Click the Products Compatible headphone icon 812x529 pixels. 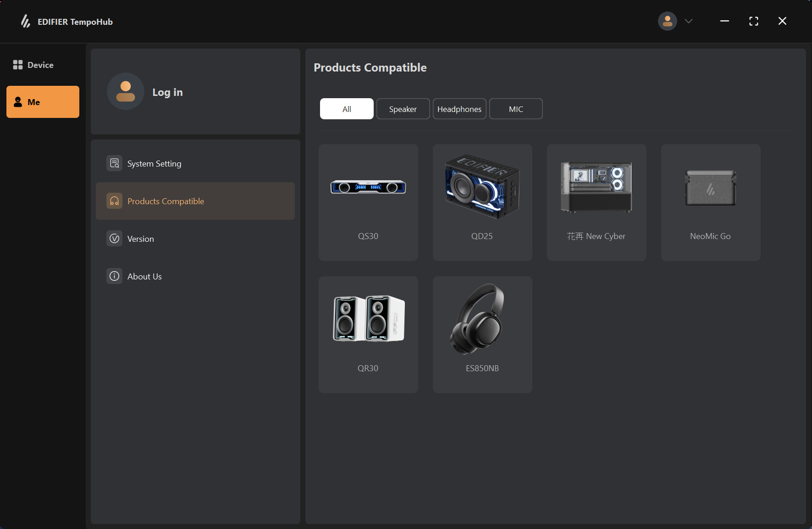click(x=115, y=201)
